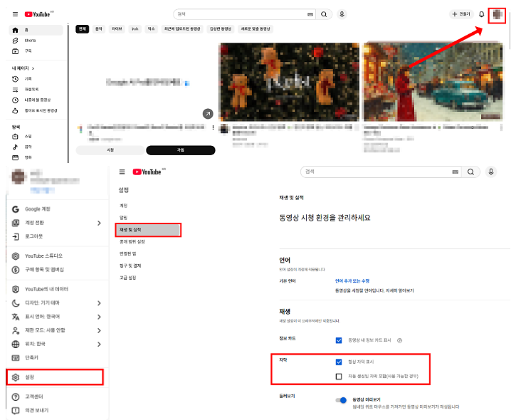
Task: Uncheck the 항상 자막 표시 checkbox
Action: pyautogui.click(x=338, y=362)
